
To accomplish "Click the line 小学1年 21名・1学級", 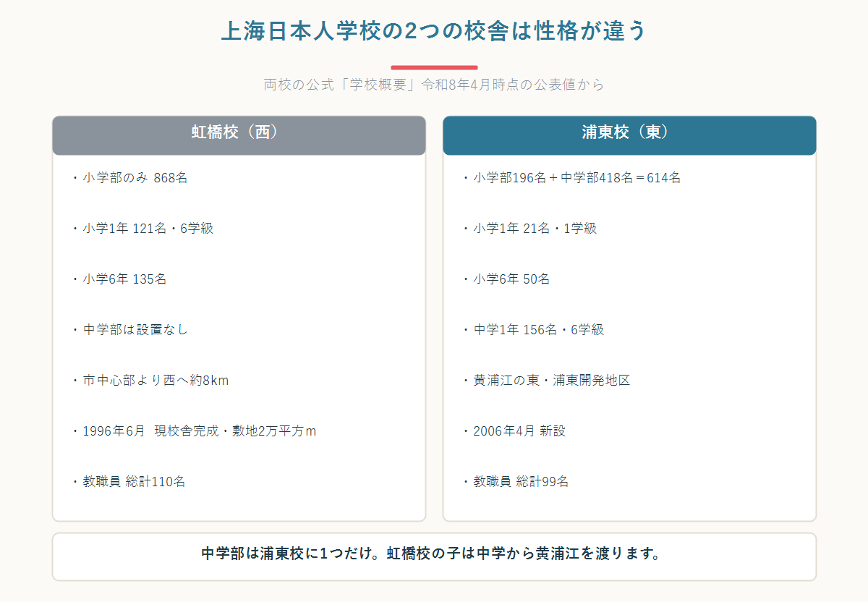I will (529, 228).
